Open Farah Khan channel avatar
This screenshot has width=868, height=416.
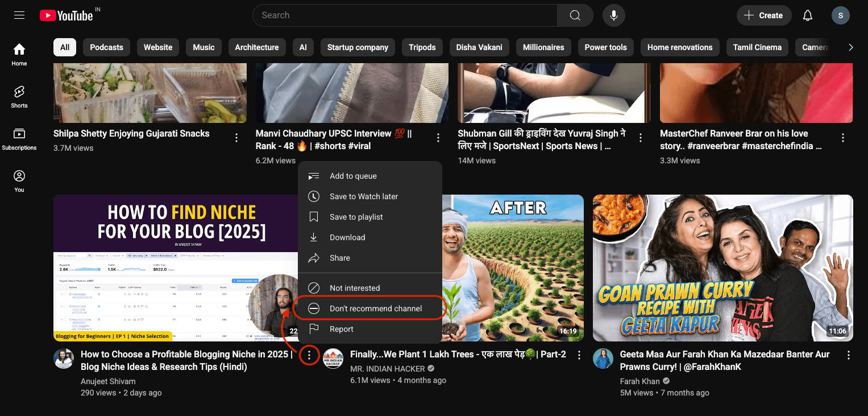pyautogui.click(x=603, y=359)
